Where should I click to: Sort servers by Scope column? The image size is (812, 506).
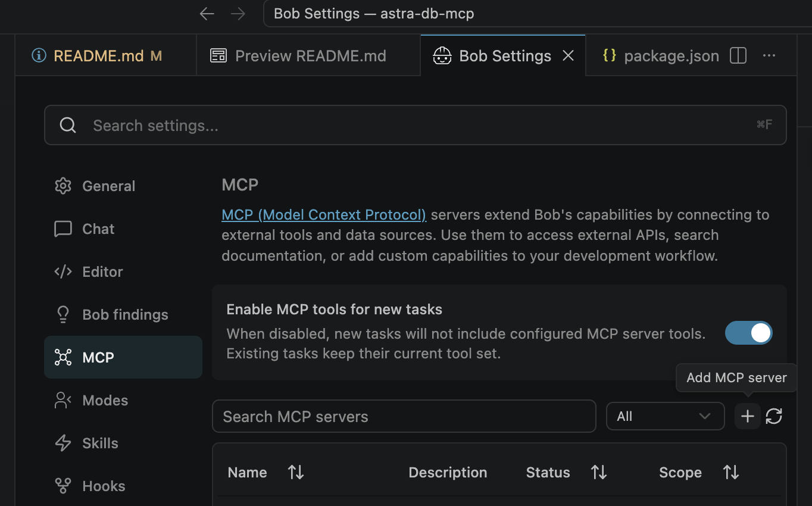pos(731,473)
